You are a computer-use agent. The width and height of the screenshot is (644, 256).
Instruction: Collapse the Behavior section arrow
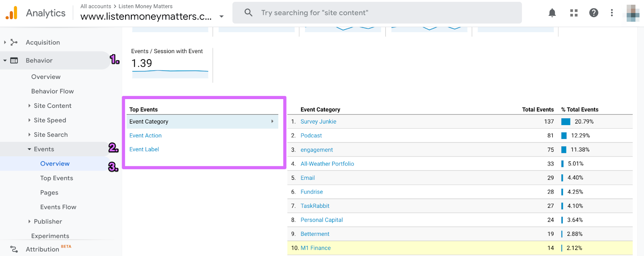coord(5,60)
